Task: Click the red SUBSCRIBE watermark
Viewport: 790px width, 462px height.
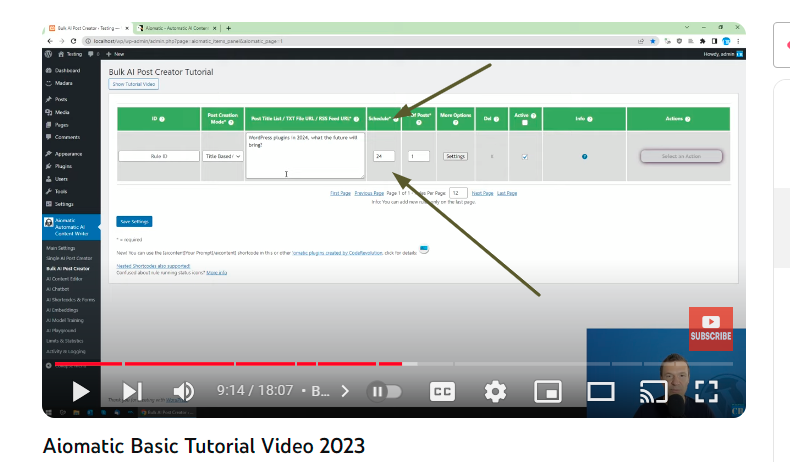Action: coord(711,329)
